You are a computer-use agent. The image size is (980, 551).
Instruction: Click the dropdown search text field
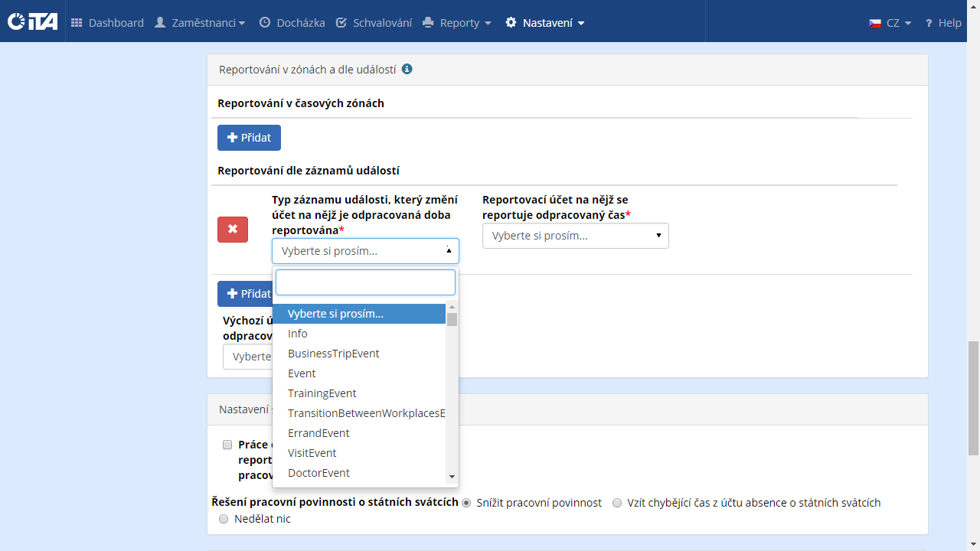tap(365, 282)
